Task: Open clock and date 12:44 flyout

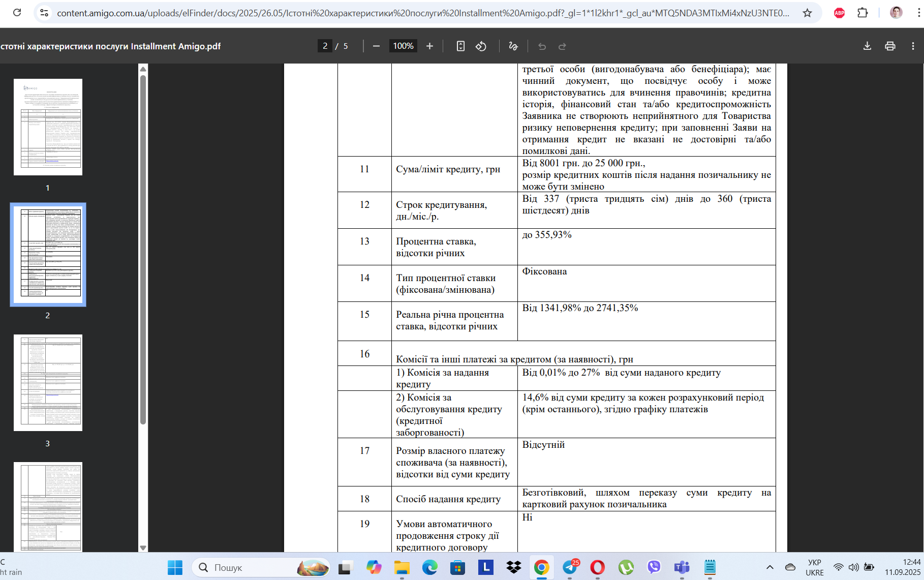Action: pyautogui.click(x=902, y=567)
